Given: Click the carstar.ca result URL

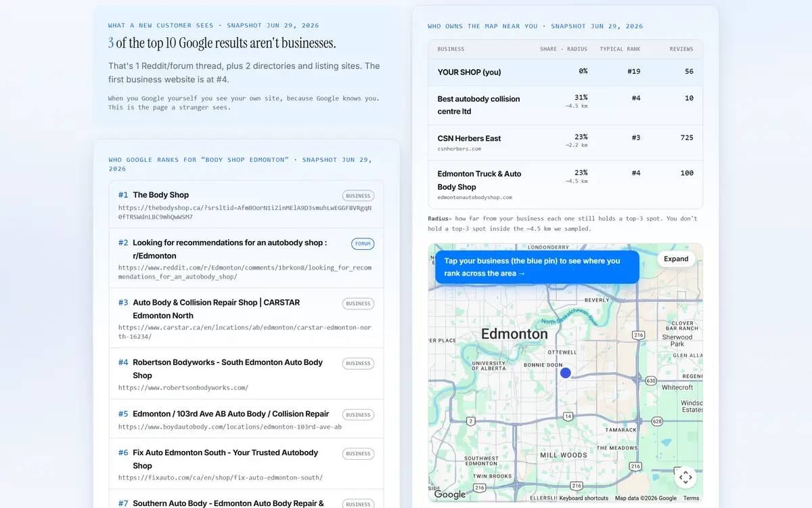Looking at the screenshot, I should point(245,332).
